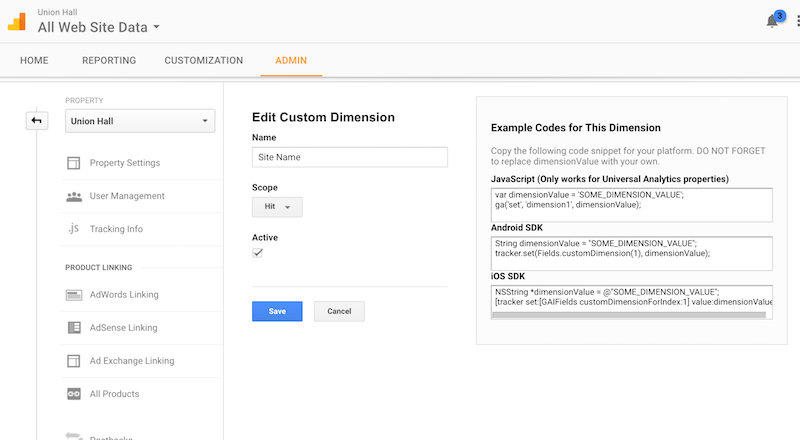This screenshot has width=800, height=440.
Task: Cancel editing the custom dimension
Action: click(x=339, y=312)
